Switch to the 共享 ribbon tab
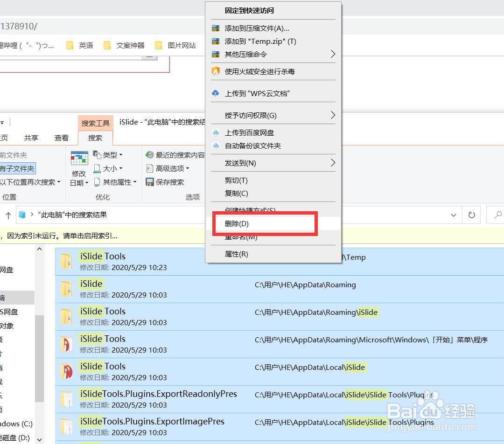 coord(31,138)
